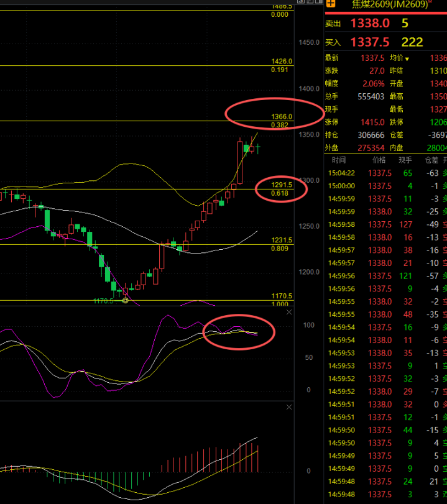
Task: Close the KDJ indicator sub-panel
Action: tap(289, 312)
